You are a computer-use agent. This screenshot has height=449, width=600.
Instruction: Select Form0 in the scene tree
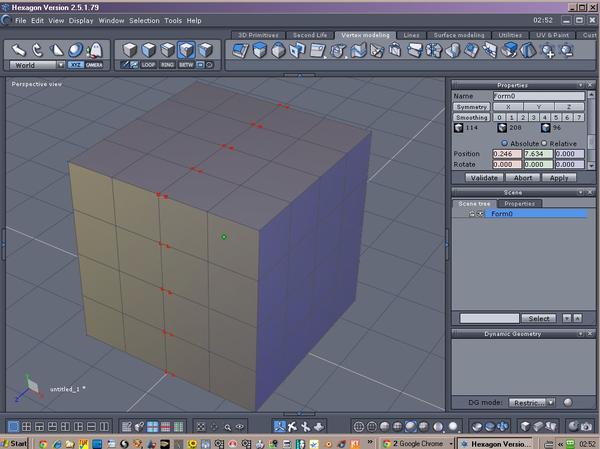pos(536,214)
